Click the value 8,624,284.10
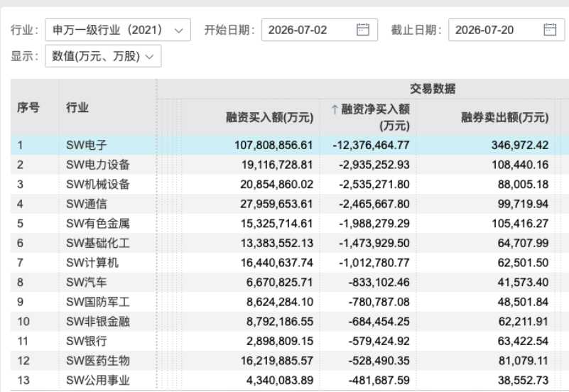 click(x=280, y=302)
